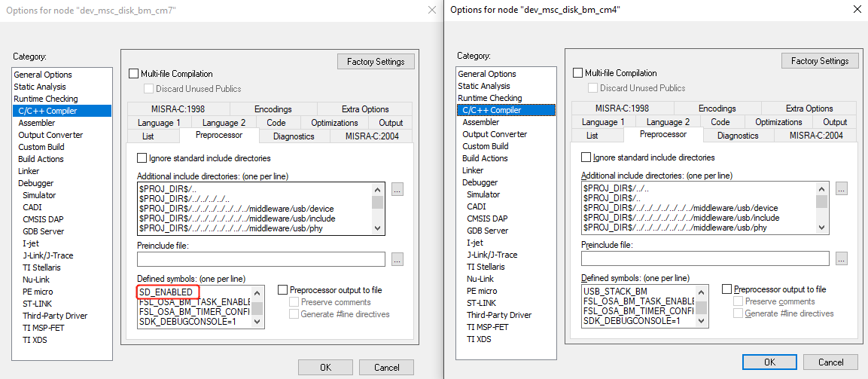Open the Diagnostics tab in cm4 dialog
This screenshot has height=379, width=868.
point(737,136)
